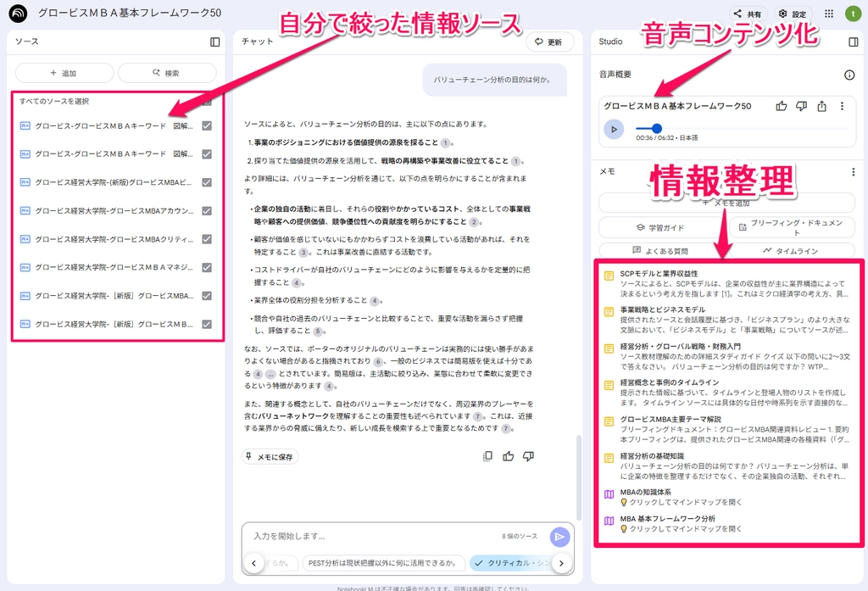
Task: Open source グロービスＭＢＡマネジ...
Action: pos(114,268)
